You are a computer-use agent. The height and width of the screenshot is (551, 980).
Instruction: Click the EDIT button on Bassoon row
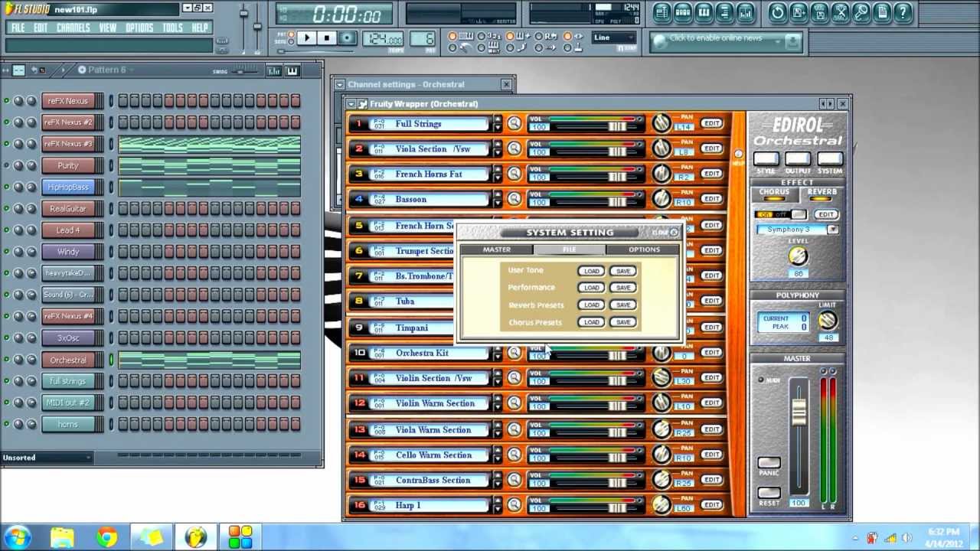click(711, 199)
